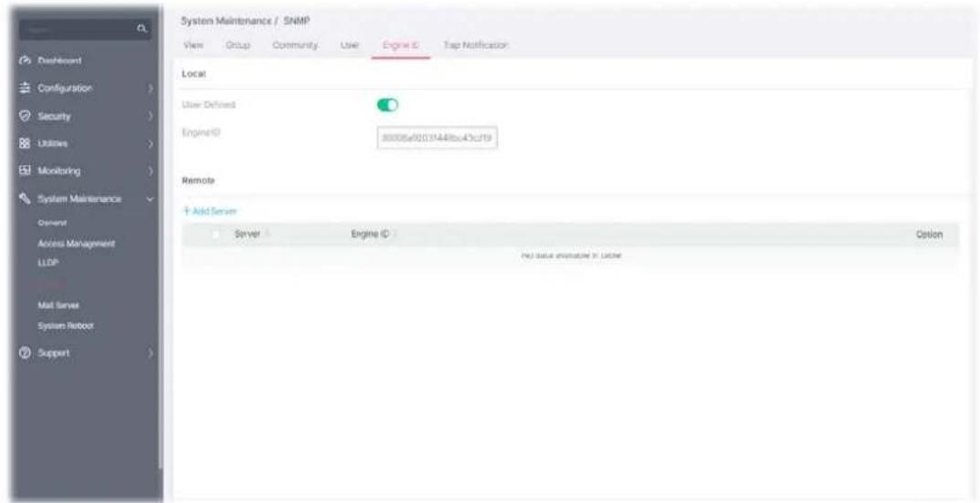Expand the Security menu chevron
980x503 pixels.
click(150, 116)
